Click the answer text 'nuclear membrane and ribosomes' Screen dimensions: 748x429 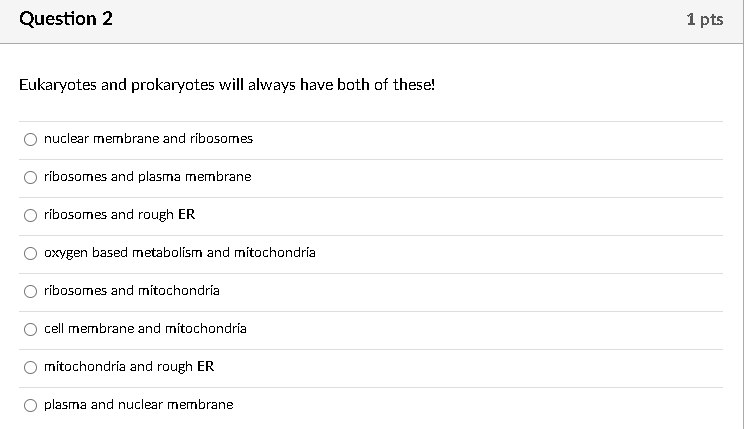coord(148,139)
